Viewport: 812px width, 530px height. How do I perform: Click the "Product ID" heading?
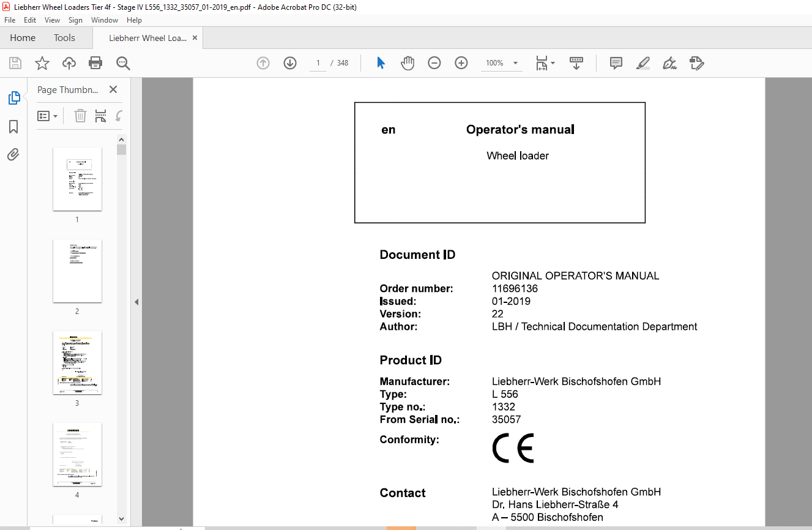[x=411, y=360]
